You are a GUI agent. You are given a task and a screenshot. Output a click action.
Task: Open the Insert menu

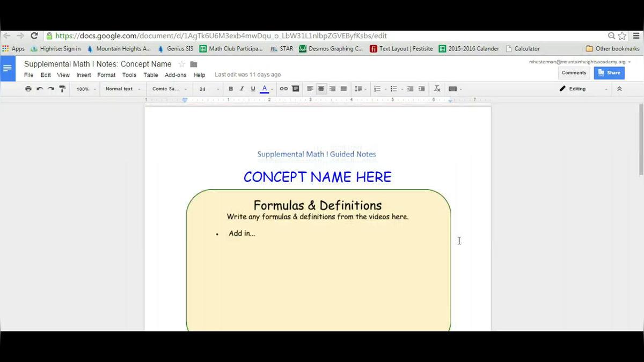(84, 75)
